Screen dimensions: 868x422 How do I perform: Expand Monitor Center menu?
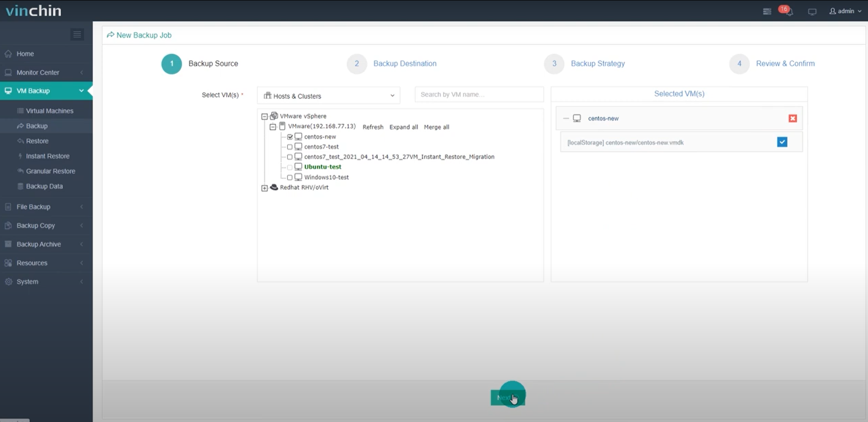[46, 72]
